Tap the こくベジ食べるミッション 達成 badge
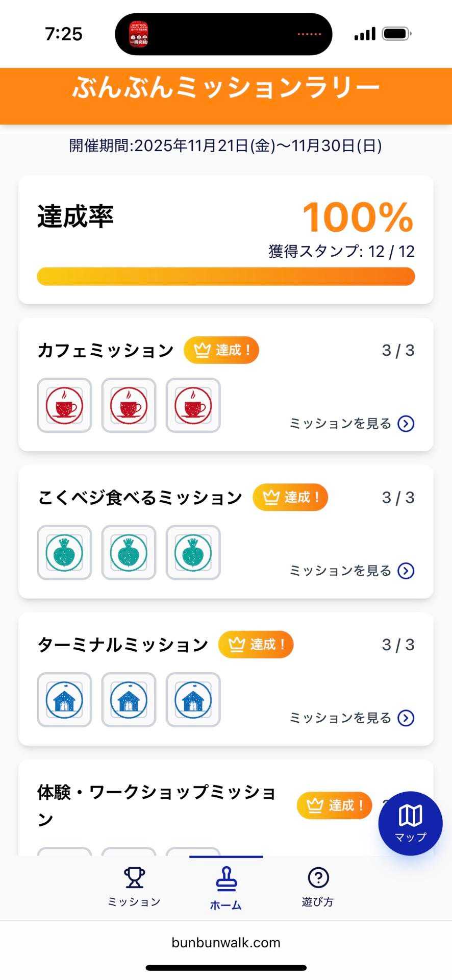Viewport: 452px width, 980px height. 290,497
